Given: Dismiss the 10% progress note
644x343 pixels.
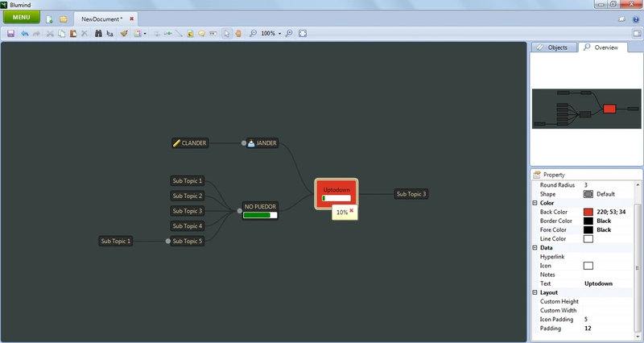Looking at the screenshot, I should 352,210.
